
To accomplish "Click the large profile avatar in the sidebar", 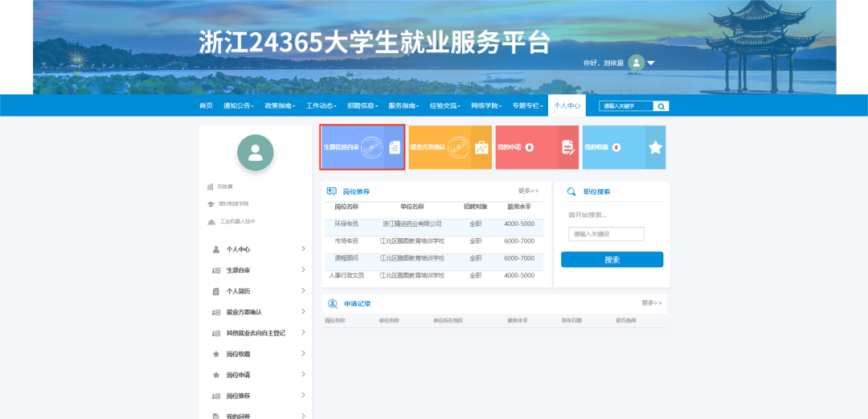I will [256, 153].
